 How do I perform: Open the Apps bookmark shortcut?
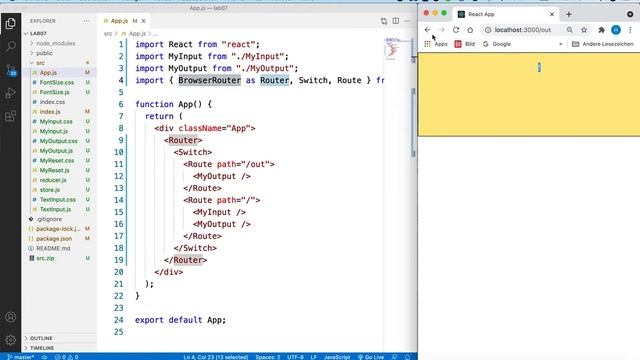(x=436, y=44)
